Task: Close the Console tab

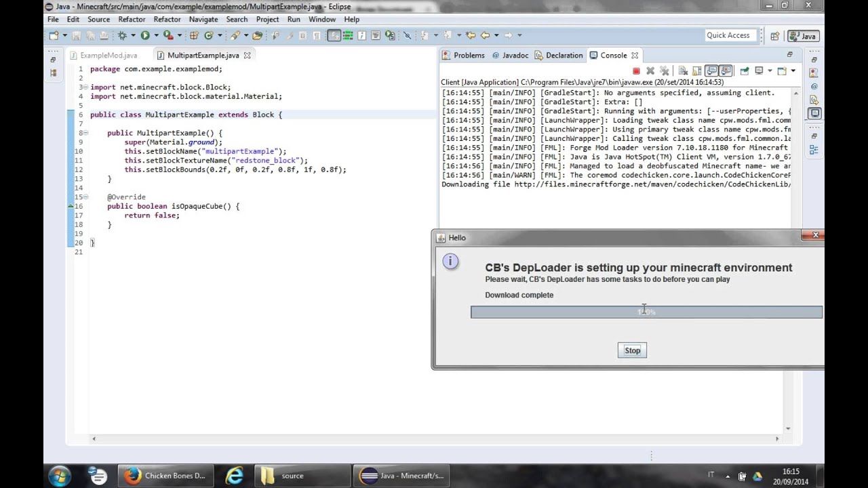Action: (635, 56)
